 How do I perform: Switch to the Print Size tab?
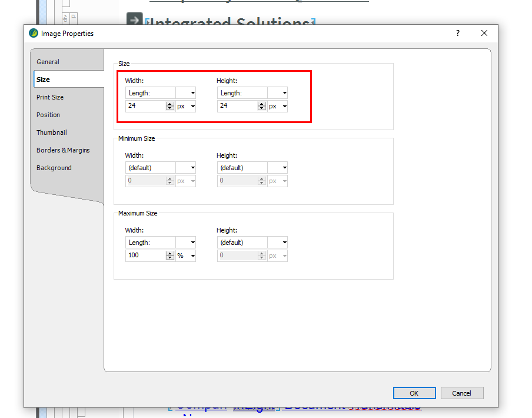click(x=50, y=97)
